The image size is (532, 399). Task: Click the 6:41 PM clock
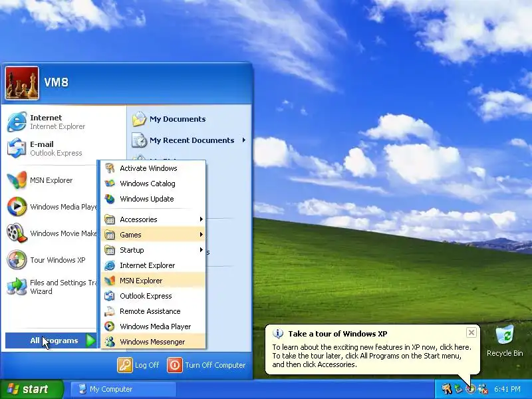[x=507, y=389]
